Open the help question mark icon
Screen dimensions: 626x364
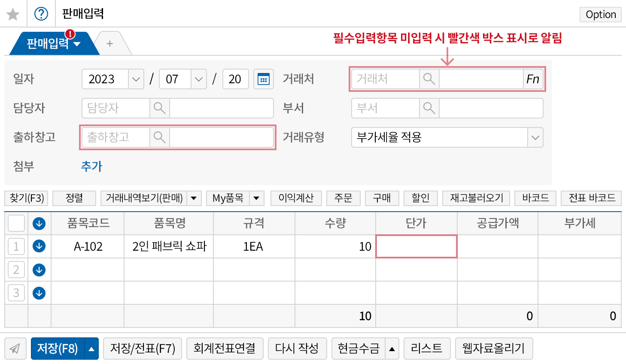(x=41, y=14)
